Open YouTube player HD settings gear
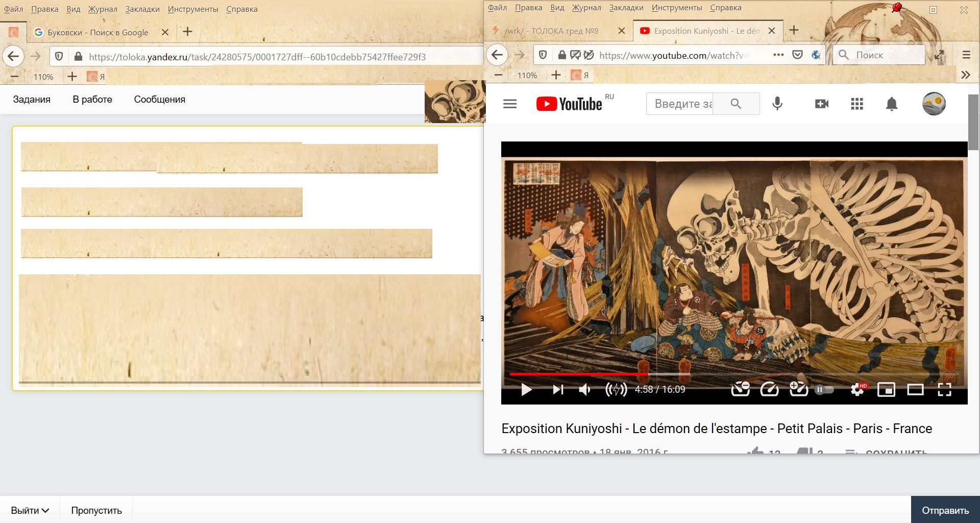This screenshot has width=980, height=523. tap(858, 389)
